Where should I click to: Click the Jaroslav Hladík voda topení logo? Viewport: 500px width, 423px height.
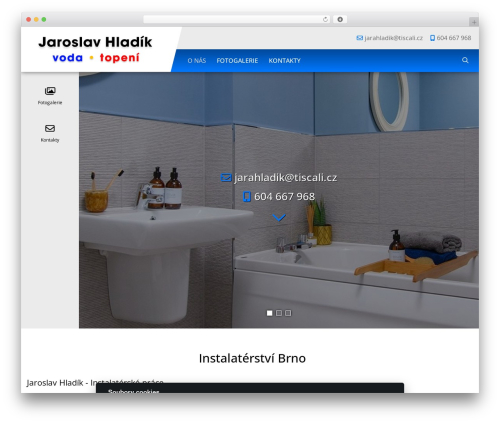click(95, 49)
